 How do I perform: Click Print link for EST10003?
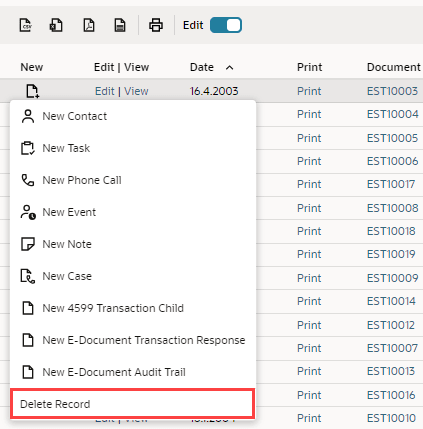point(309,91)
